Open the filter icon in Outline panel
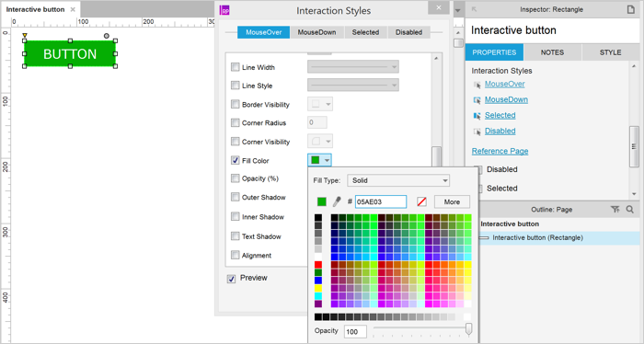Screen dimensions: 644x344 click(x=615, y=210)
